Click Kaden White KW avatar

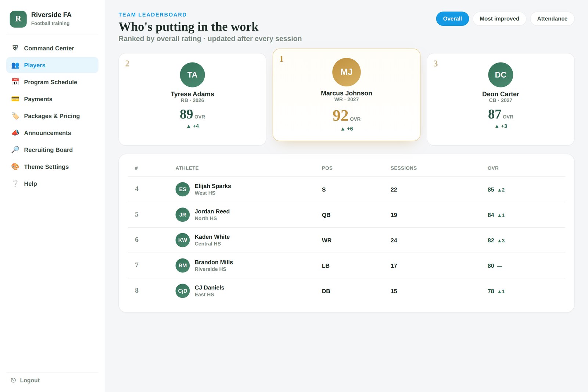183,240
